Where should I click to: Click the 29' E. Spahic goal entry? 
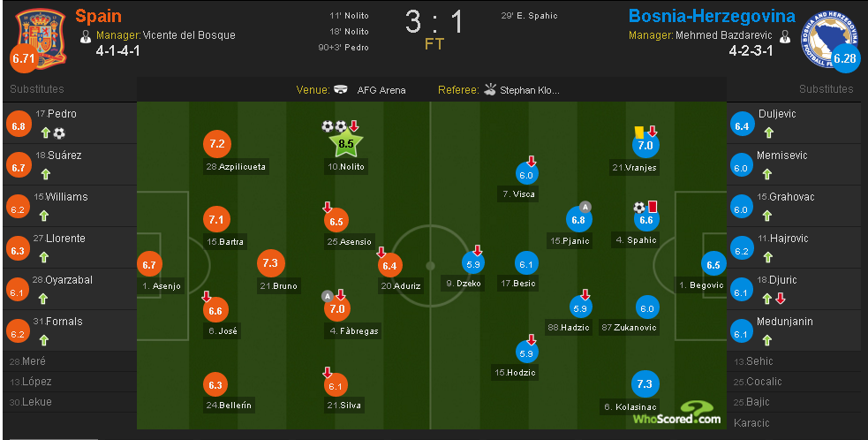click(530, 16)
